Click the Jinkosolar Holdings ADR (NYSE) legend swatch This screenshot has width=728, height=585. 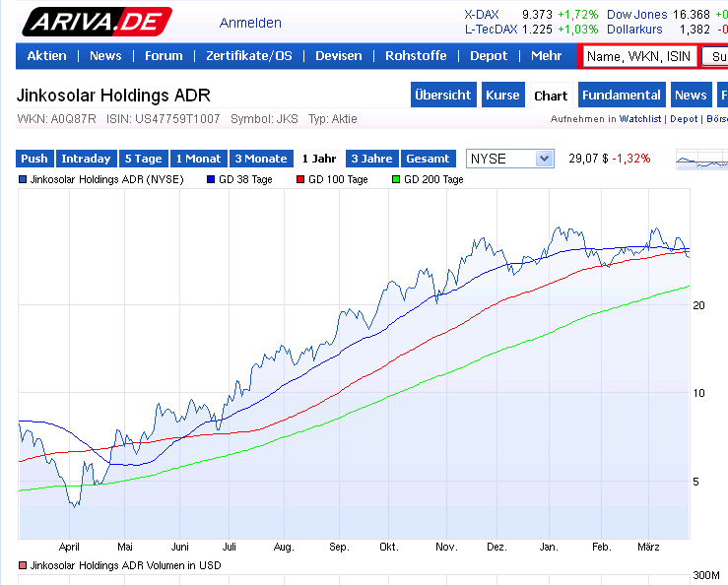click(x=23, y=179)
